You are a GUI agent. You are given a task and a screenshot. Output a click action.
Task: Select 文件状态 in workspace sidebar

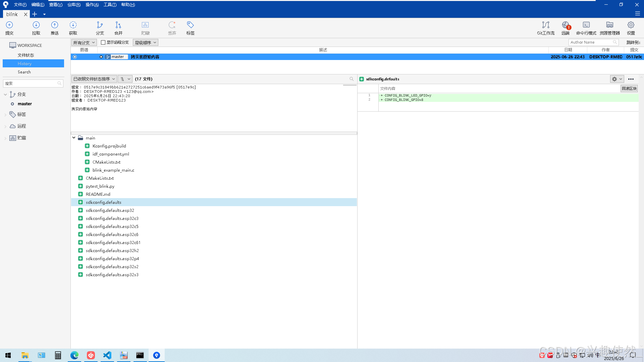pos(26,55)
